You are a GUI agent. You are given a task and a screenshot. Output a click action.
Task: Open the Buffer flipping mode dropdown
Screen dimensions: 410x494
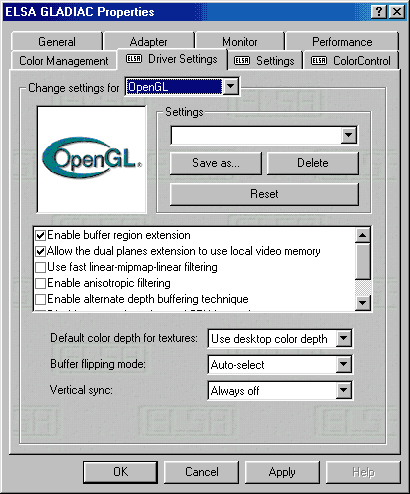coord(343,364)
